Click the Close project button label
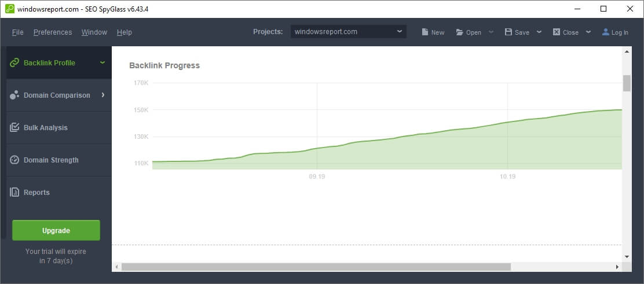 [x=570, y=32]
